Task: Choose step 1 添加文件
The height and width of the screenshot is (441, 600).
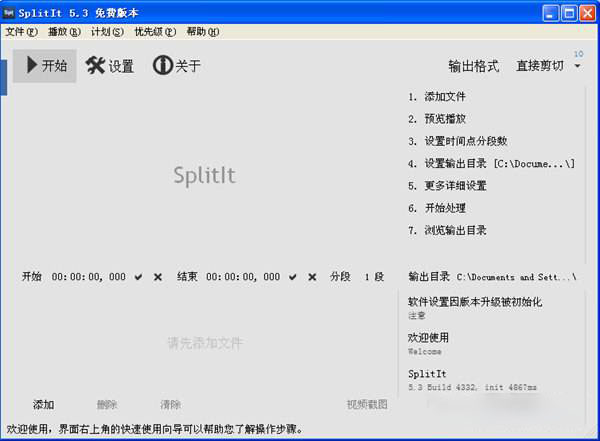Action: click(437, 96)
